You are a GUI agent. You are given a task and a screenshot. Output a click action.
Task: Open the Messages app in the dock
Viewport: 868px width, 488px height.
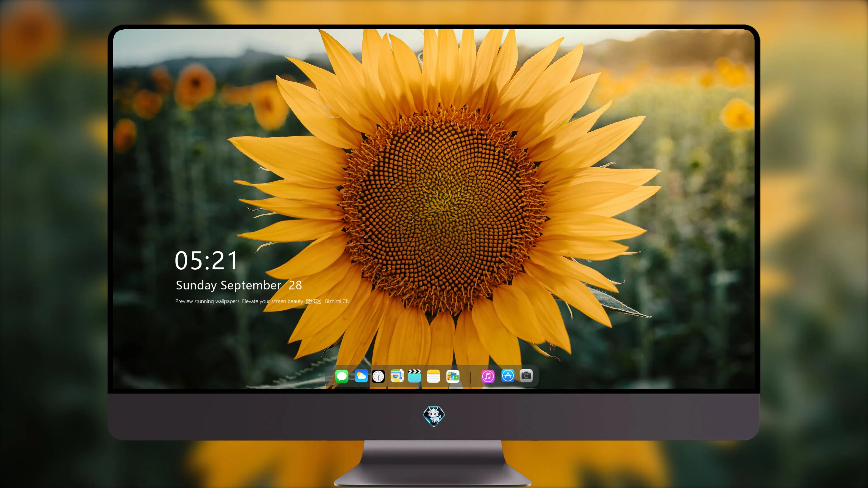(x=342, y=376)
